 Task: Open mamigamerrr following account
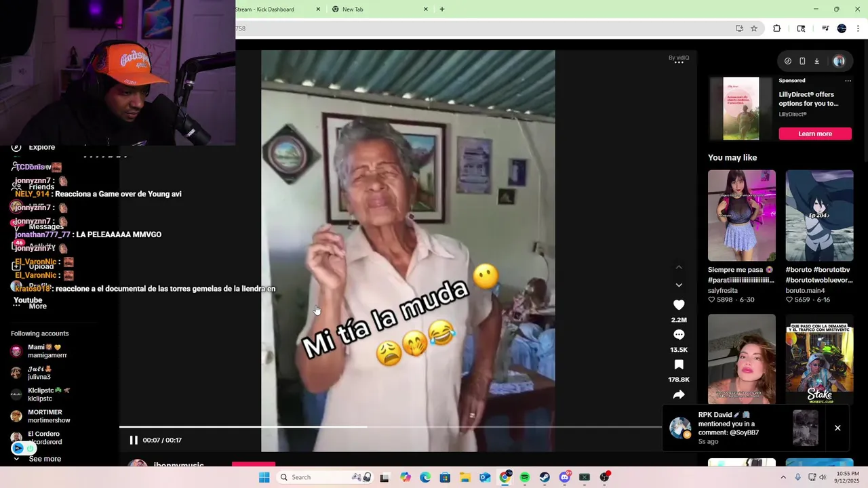(41, 351)
